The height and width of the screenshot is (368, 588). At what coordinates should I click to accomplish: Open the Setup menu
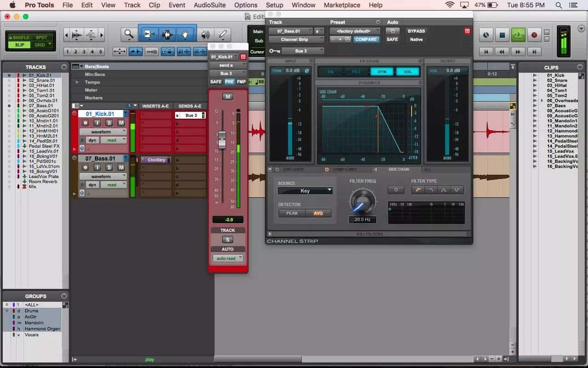coord(274,5)
